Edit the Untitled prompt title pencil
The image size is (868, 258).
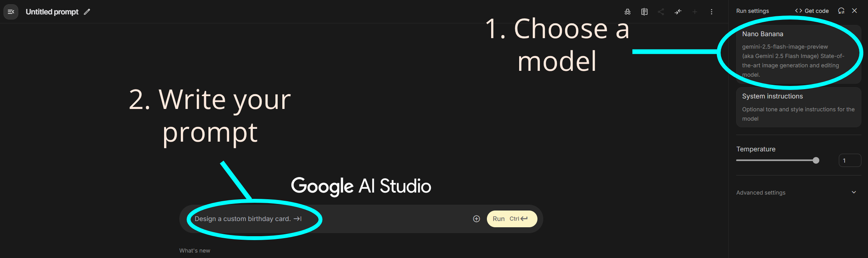(87, 12)
